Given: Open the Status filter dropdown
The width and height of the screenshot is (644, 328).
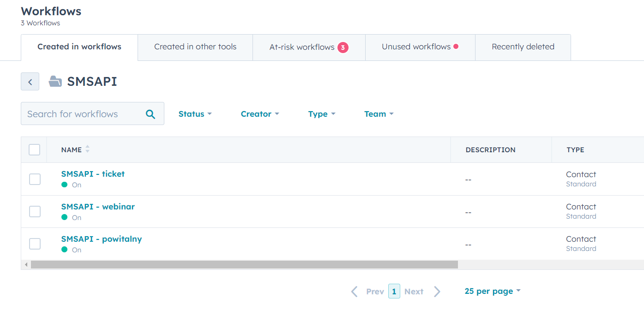Looking at the screenshot, I should pyautogui.click(x=195, y=114).
